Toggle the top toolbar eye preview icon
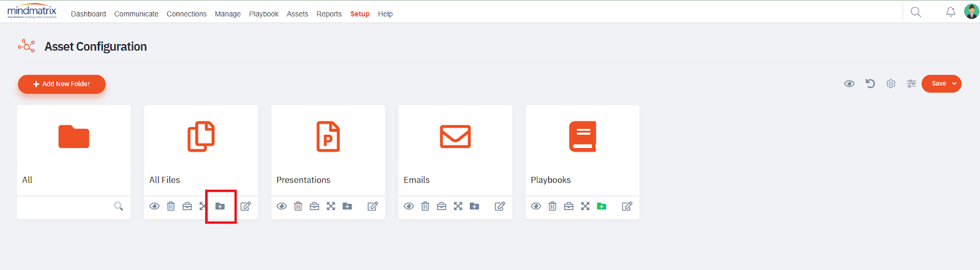 tap(849, 84)
